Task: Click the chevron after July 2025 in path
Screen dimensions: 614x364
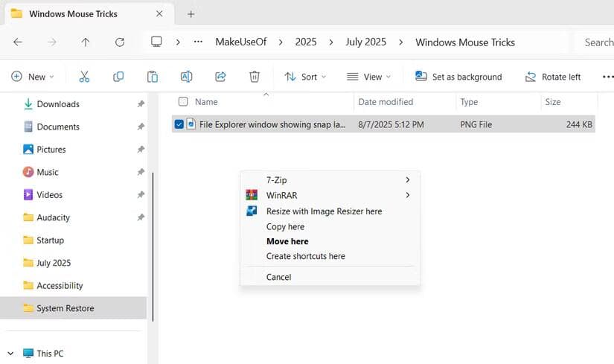Action: point(400,42)
